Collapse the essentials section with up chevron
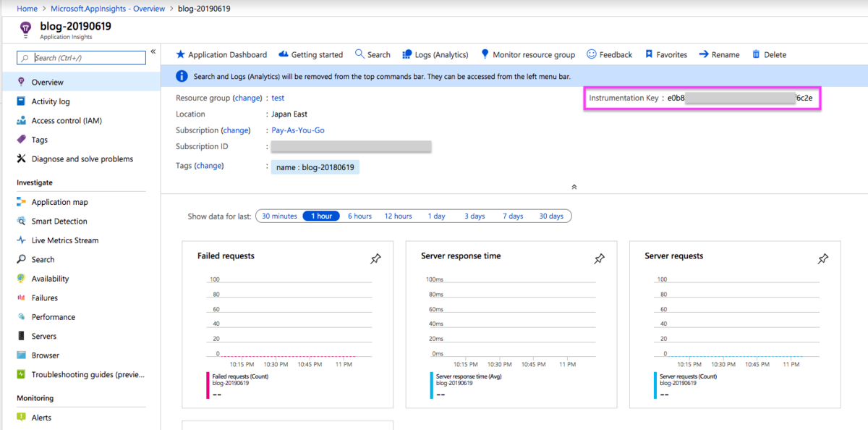Viewport: 868px width, 430px height. (x=574, y=187)
